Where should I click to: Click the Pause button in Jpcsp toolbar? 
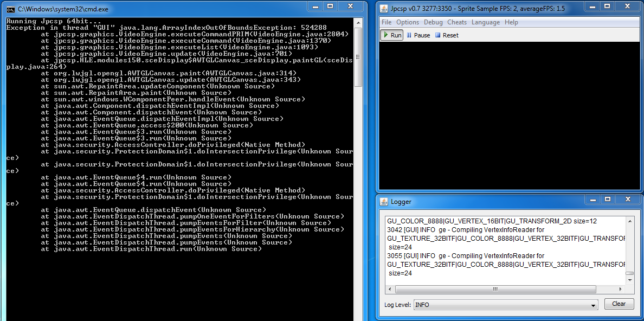coord(418,35)
